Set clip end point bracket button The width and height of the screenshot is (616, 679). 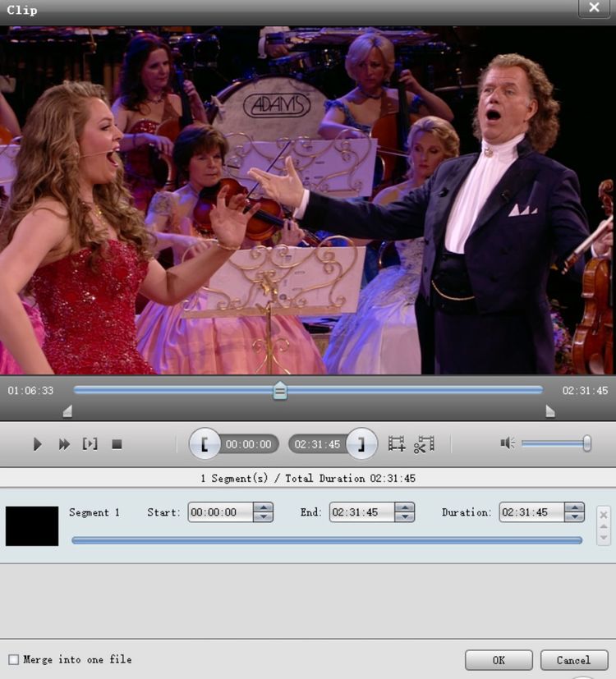(x=361, y=444)
